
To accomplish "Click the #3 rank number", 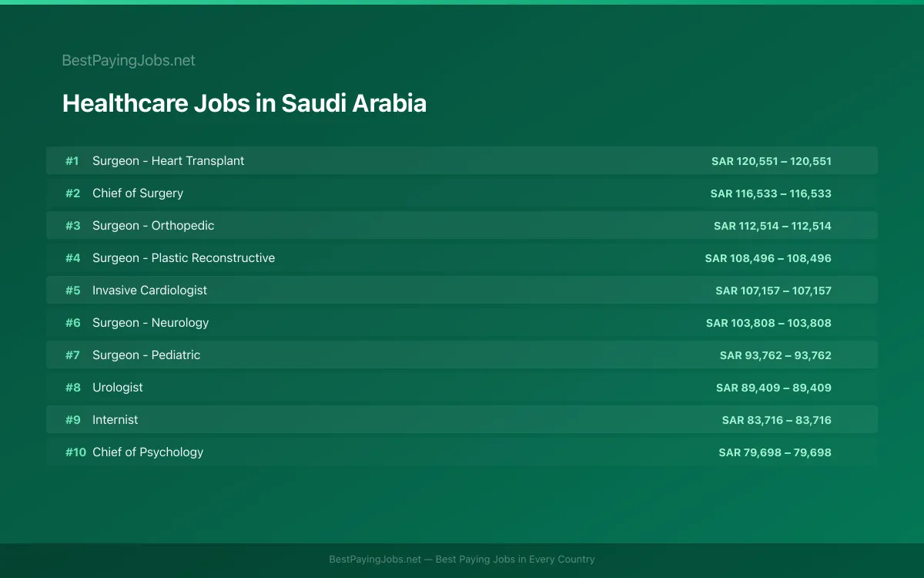I will [72, 226].
